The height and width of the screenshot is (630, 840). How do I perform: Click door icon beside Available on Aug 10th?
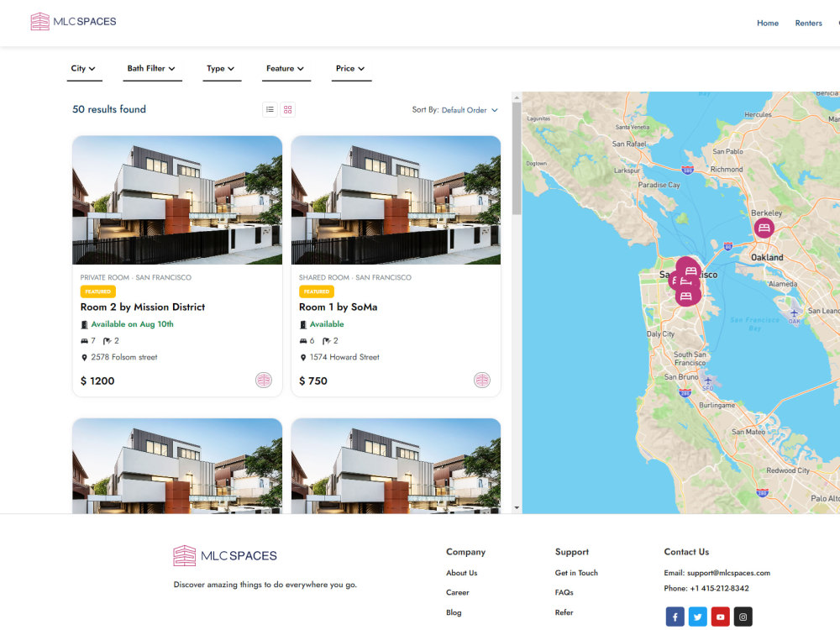tap(84, 324)
